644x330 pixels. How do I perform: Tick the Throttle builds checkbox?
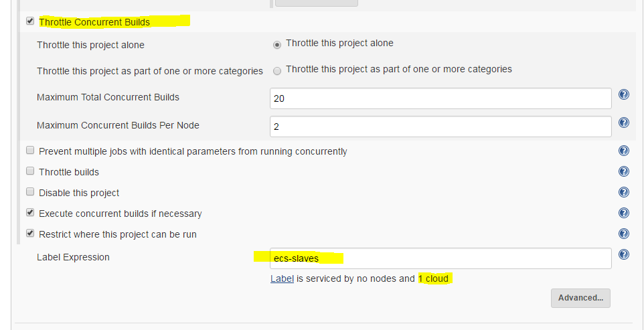pyautogui.click(x=30, y=171)
